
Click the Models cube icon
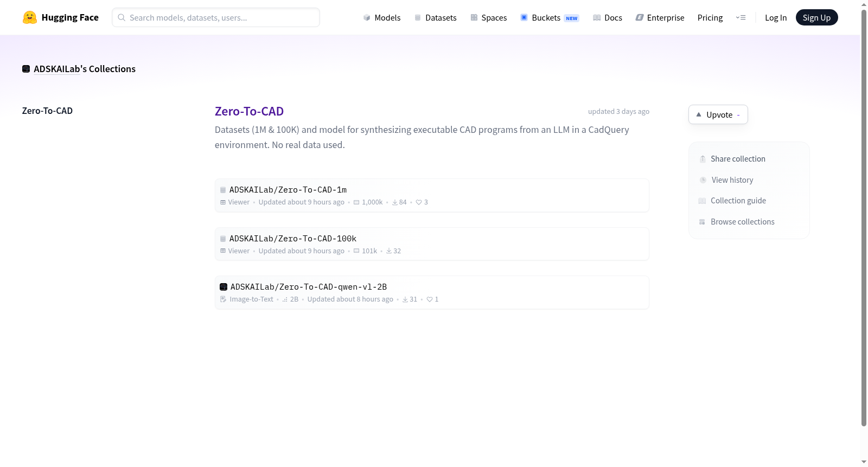click(x=367, y=17)
